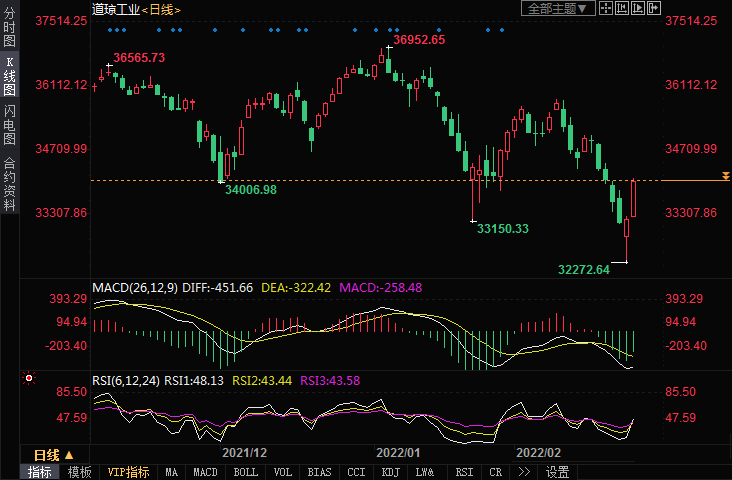Open the 日线 period label next to 道琼工业
Viewport: 732px width, 480px height.
pyautogui.click(x=161, y=9)
